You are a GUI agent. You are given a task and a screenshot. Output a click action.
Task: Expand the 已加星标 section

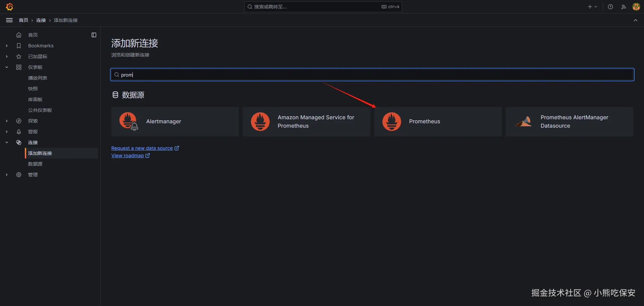[x=7, y=56]
